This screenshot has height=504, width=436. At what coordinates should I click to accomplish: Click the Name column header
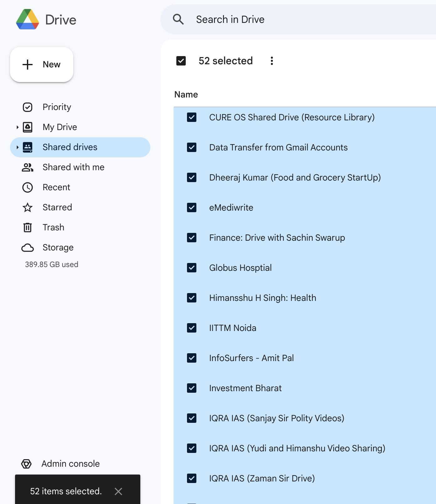tap(186, 95)
